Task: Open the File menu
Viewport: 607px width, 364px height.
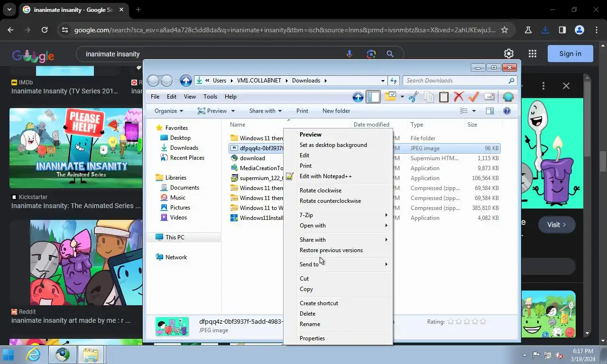Action: (x=155, y=97)
